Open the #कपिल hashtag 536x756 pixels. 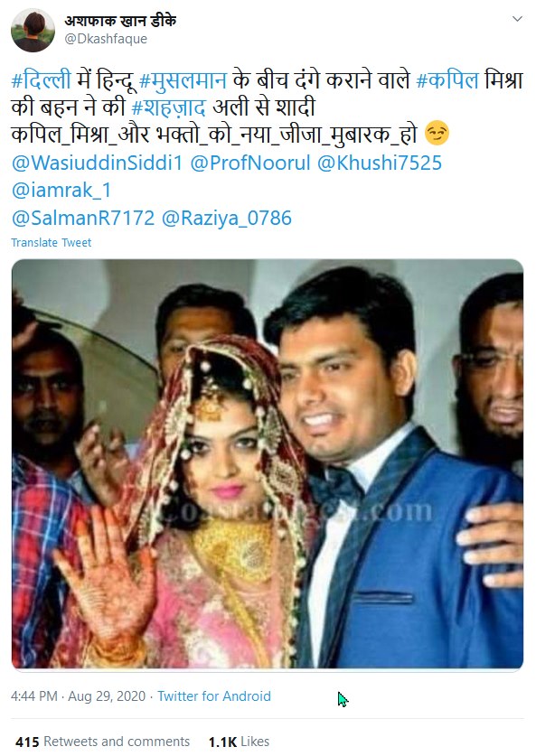[447, 80]
